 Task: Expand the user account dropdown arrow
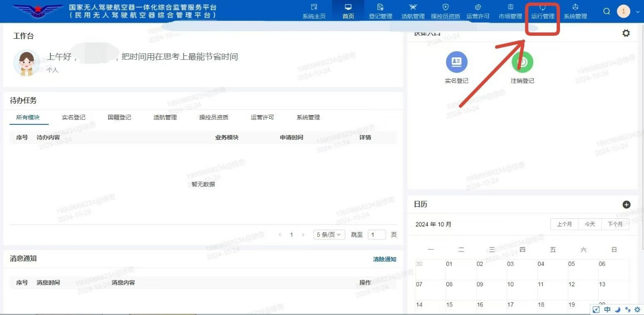[637, 12]
